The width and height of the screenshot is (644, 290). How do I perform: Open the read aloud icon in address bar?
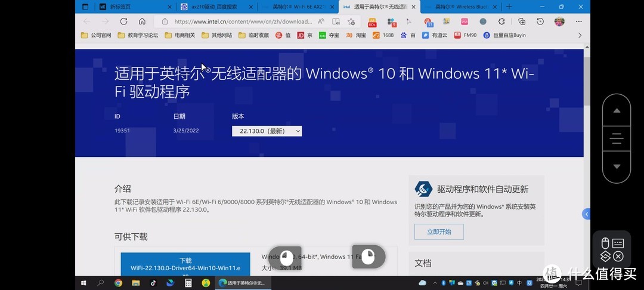(x=321, y=21)
